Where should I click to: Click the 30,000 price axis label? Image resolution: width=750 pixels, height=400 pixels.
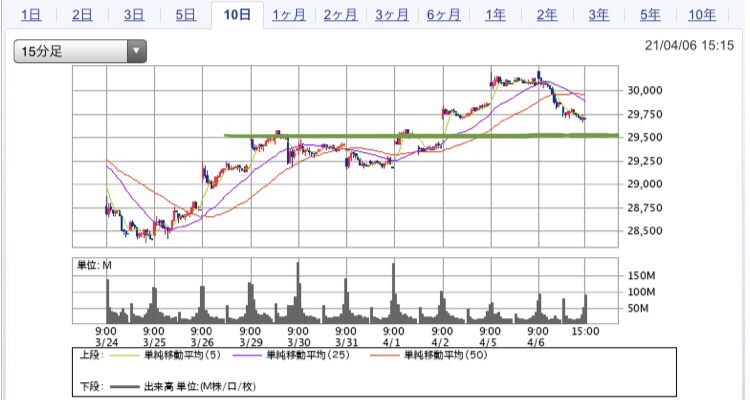(645, 90)
